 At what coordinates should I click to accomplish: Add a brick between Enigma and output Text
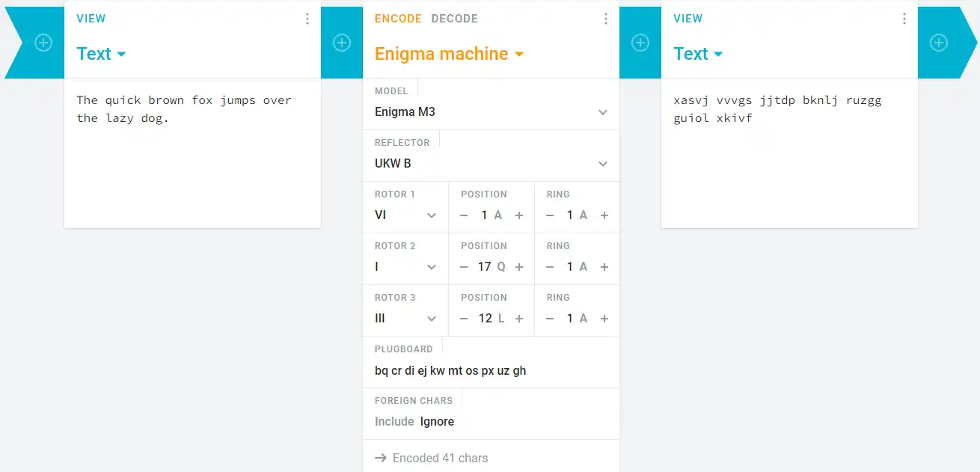[640, 43]
